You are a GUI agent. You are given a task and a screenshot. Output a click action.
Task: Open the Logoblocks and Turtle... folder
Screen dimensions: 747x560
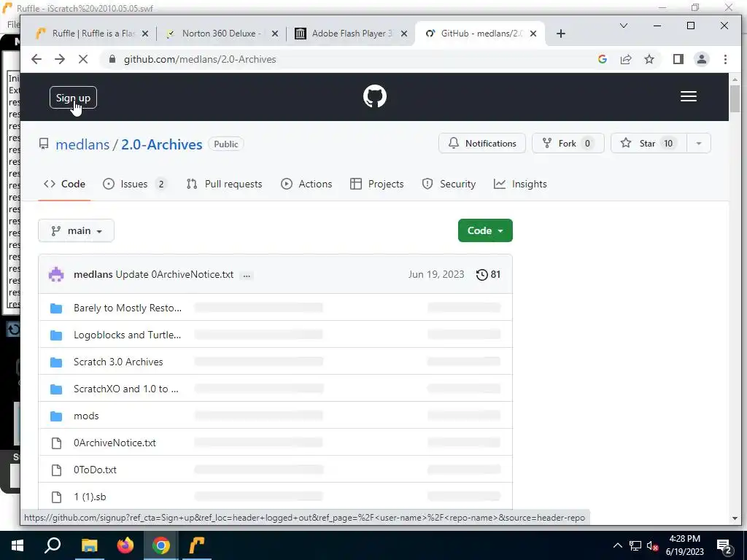point(127,335)
